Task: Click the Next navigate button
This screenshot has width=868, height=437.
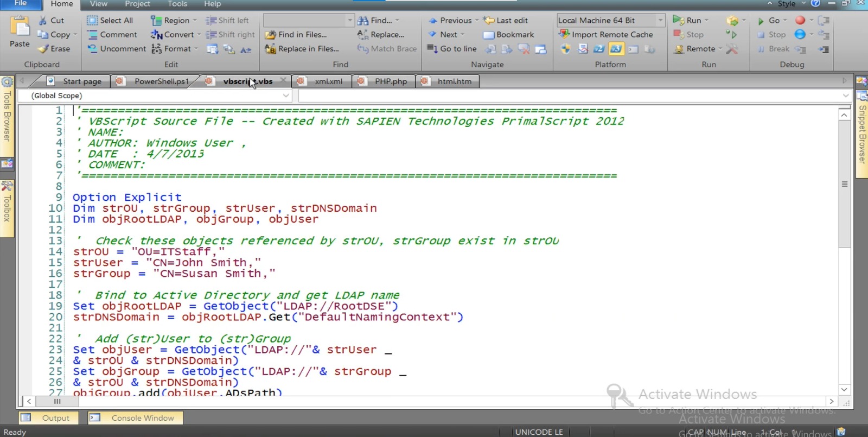Action: point(446,35)
